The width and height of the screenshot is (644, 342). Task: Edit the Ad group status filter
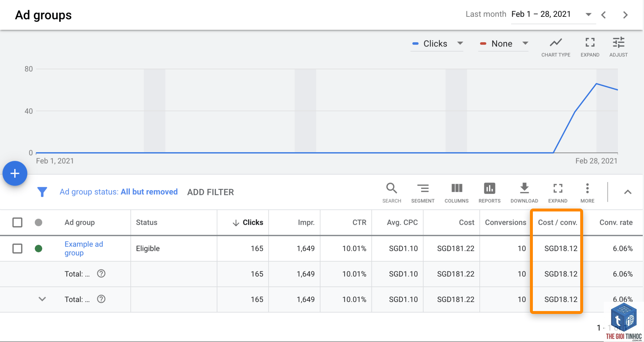[x=119, y=192]
